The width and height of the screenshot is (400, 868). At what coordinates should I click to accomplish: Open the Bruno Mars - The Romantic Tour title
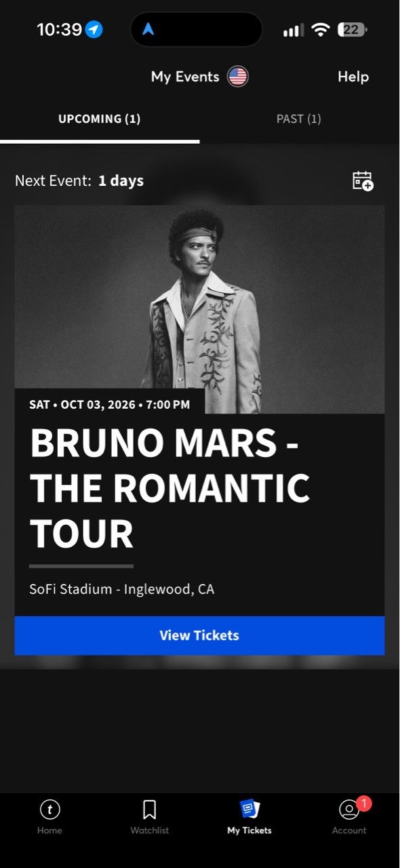pyautogui.click(x=169, y=488)
